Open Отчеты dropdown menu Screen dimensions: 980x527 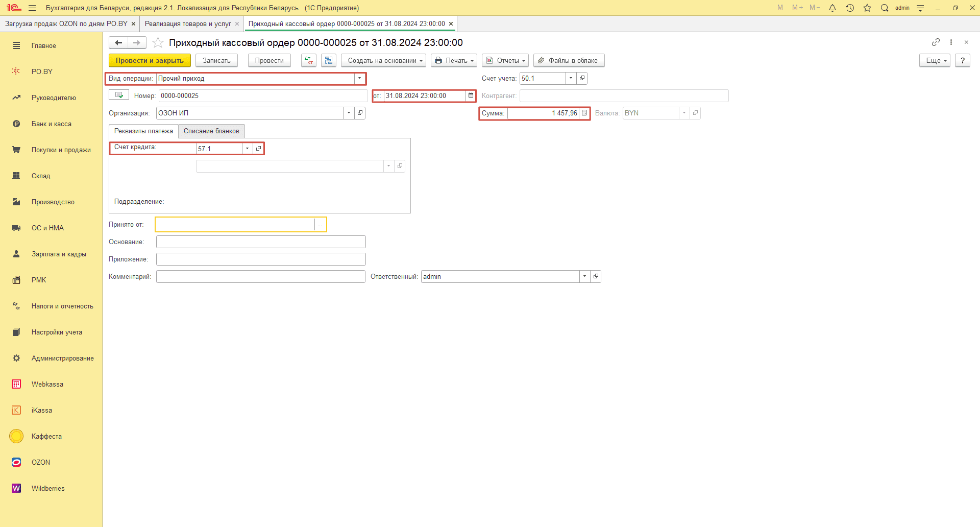point(505,60)
